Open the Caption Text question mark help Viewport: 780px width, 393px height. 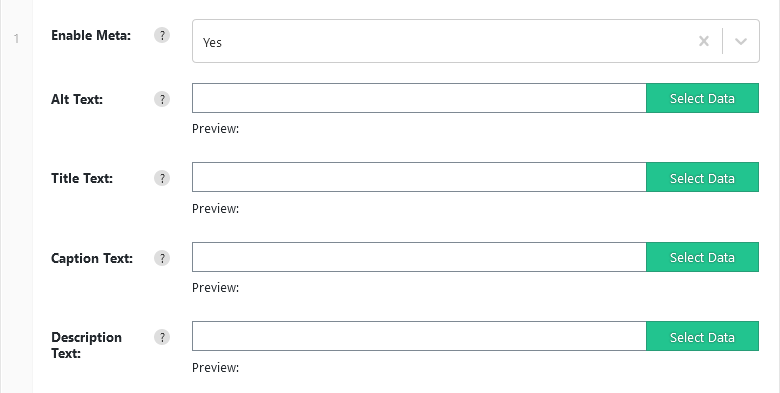click(162, 258)
